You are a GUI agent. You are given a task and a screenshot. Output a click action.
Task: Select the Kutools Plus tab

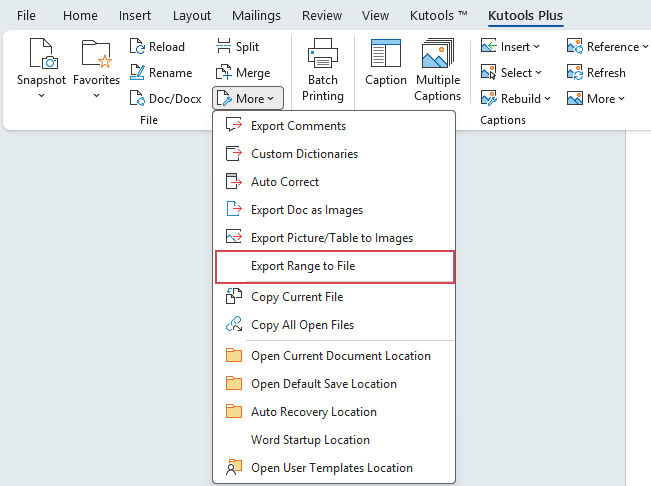(x=525, y=16)
